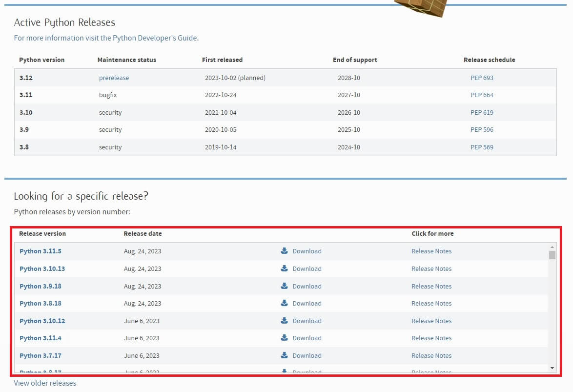Click the releases list scrollbar thumb

[552, 255]
